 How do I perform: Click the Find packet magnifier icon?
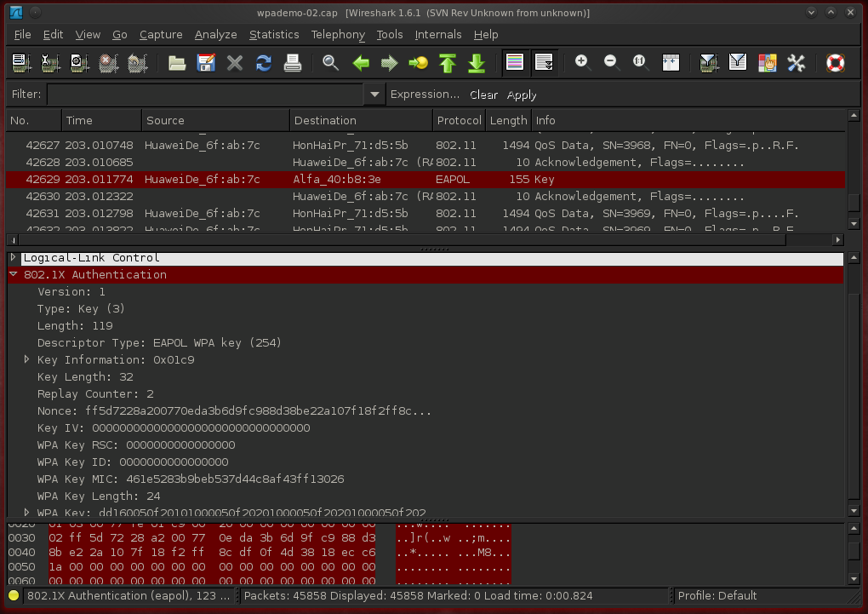pos(331,63)
